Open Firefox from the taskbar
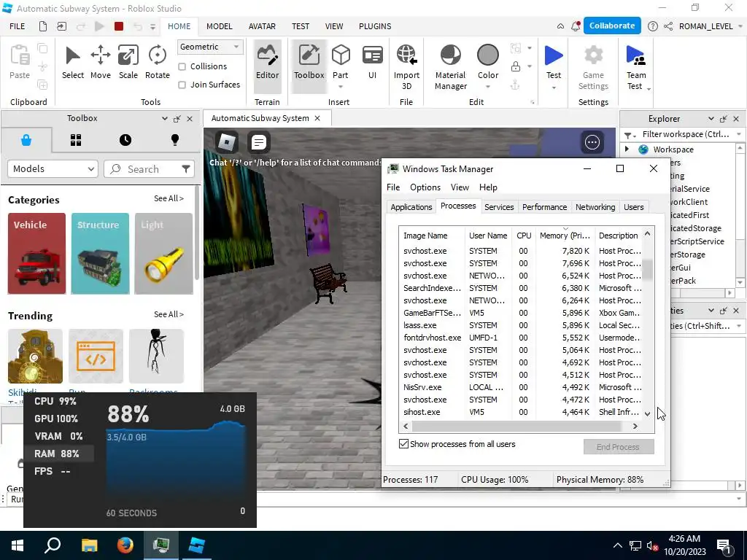The image size is (747, 560). [x=125, y=545]
